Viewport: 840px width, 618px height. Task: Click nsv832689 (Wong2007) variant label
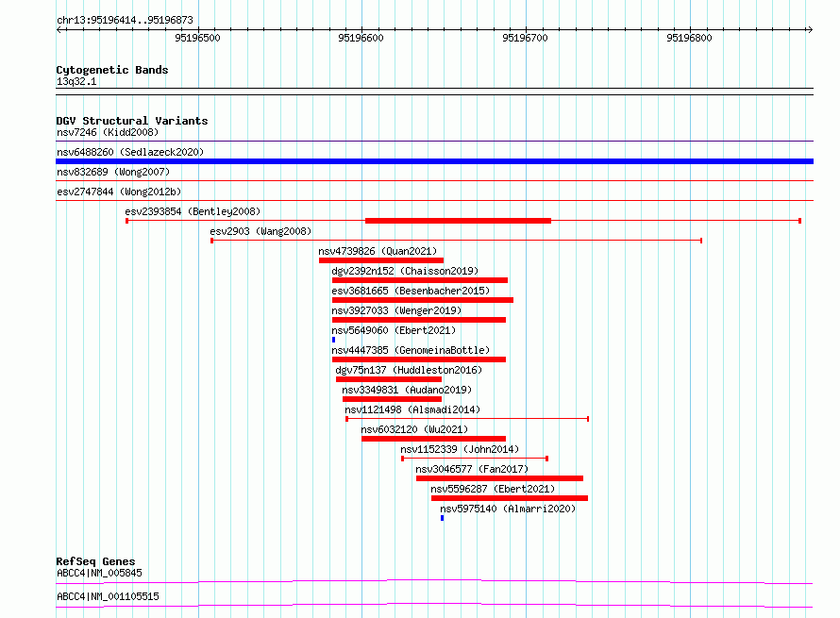tap(113, 172)
